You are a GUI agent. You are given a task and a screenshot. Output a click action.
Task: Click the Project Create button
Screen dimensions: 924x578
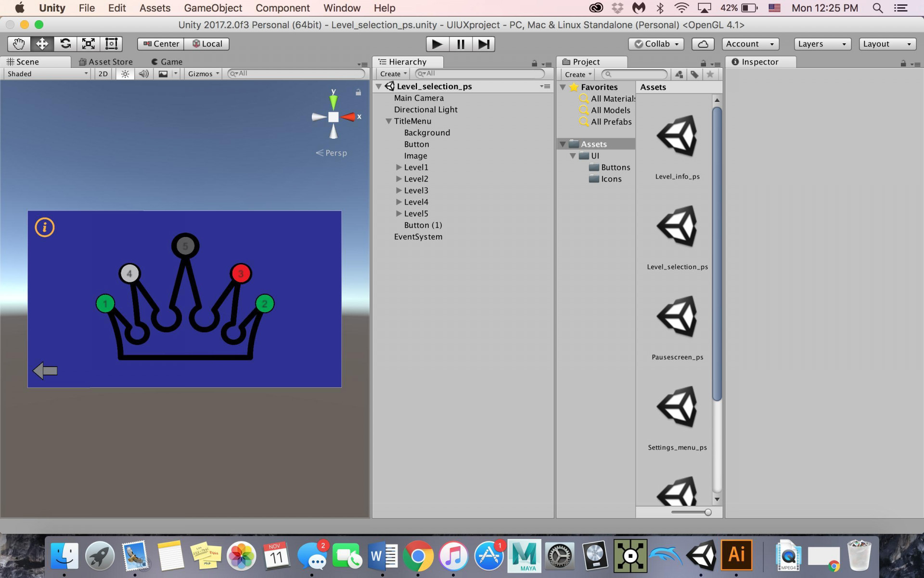pyautogui.click(x=577, y=74)
